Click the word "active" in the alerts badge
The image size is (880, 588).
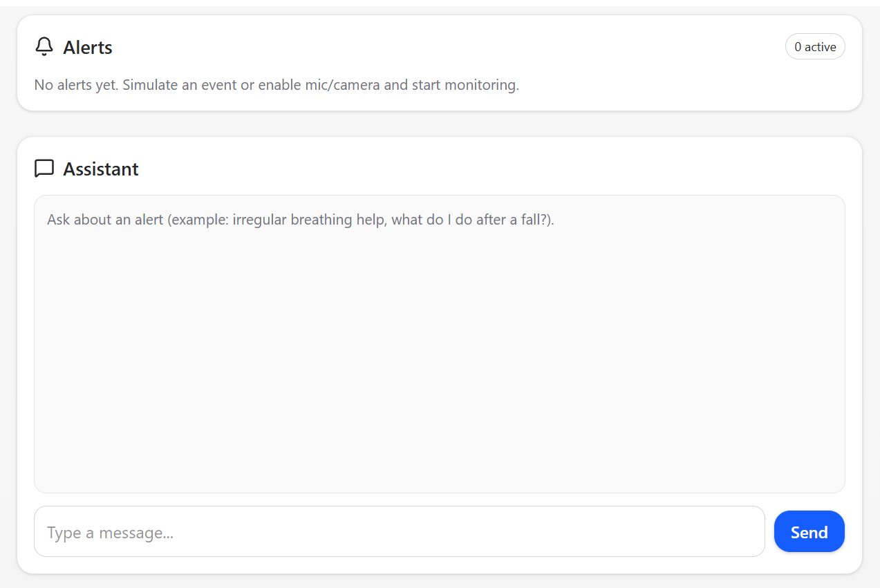pyautogui.click(x=821, y=47)
